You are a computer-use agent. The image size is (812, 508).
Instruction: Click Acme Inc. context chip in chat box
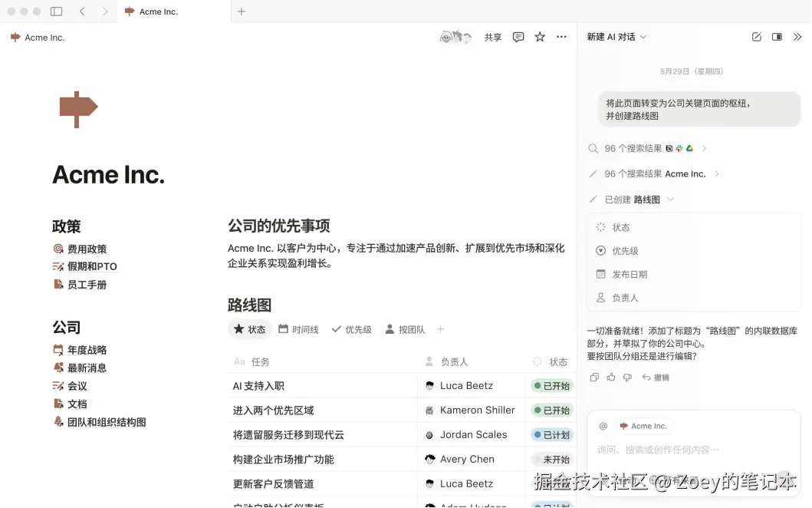pyautogui.click(x=644, y=426)
